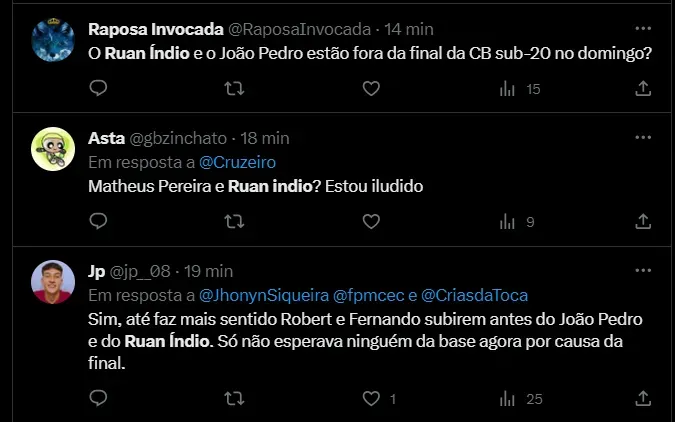Open Jp's profile avatar
The width and height of the screenshot is (675, 422).
pyautogui.click(x=53, y=281)
